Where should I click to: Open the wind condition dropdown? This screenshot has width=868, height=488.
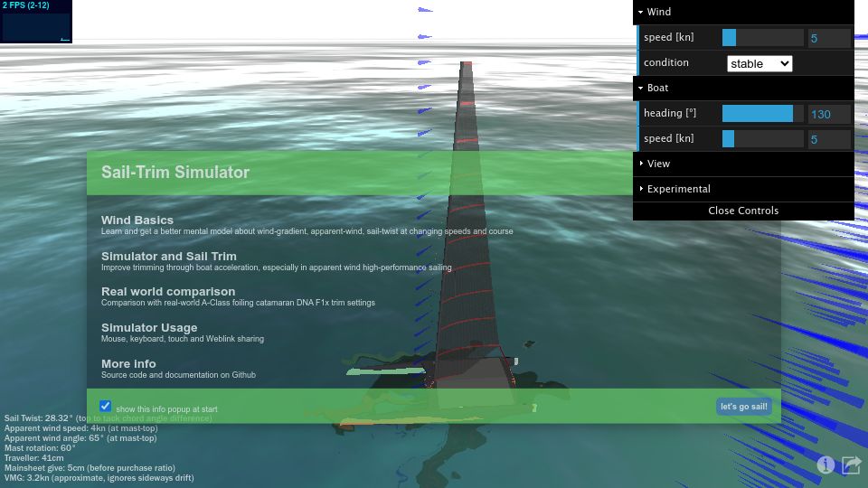pyautogui.click(x=759, y=63)
